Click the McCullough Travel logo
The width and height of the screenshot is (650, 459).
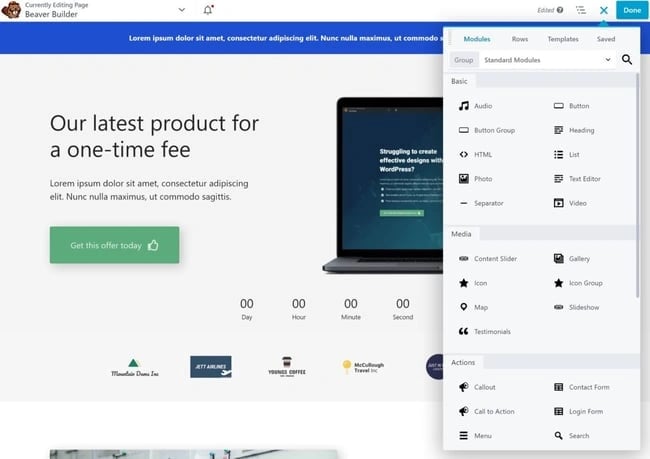click(363, 367)
